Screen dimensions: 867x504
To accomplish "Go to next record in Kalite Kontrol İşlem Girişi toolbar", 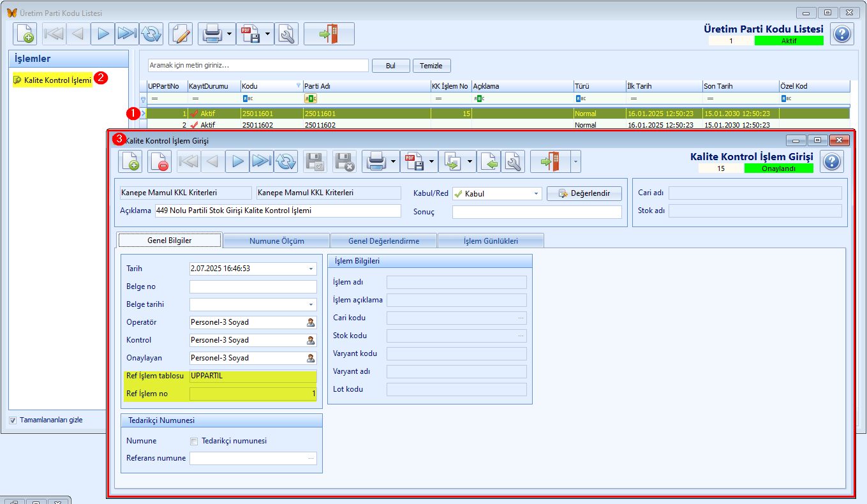I will coord(237,162).
